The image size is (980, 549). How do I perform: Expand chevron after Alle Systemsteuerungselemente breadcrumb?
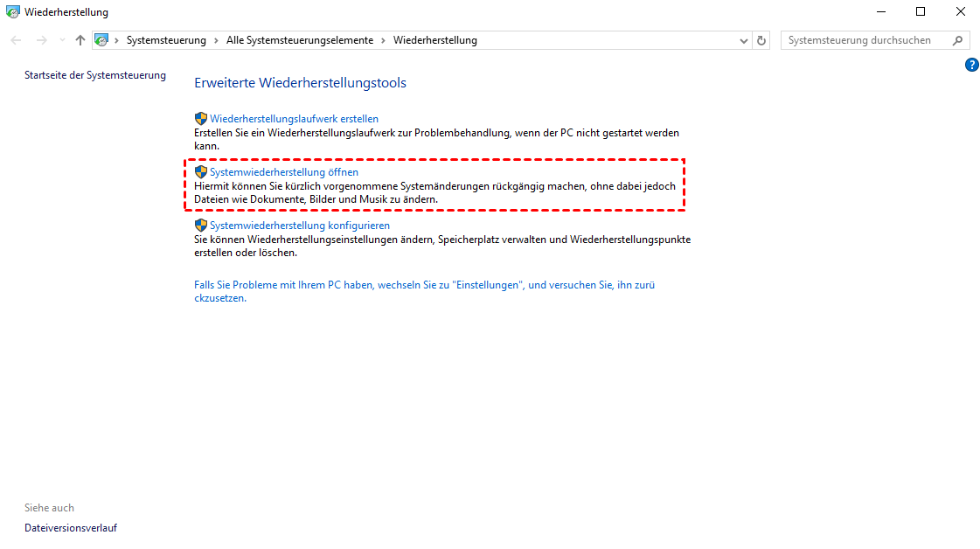pyautogui.click(x=383, y=40)
